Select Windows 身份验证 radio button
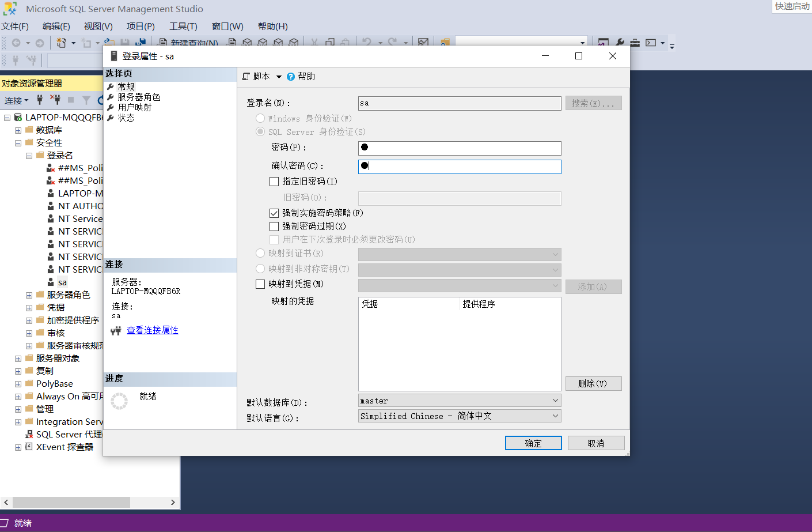 pyautogui.click(x=260, y=118)
